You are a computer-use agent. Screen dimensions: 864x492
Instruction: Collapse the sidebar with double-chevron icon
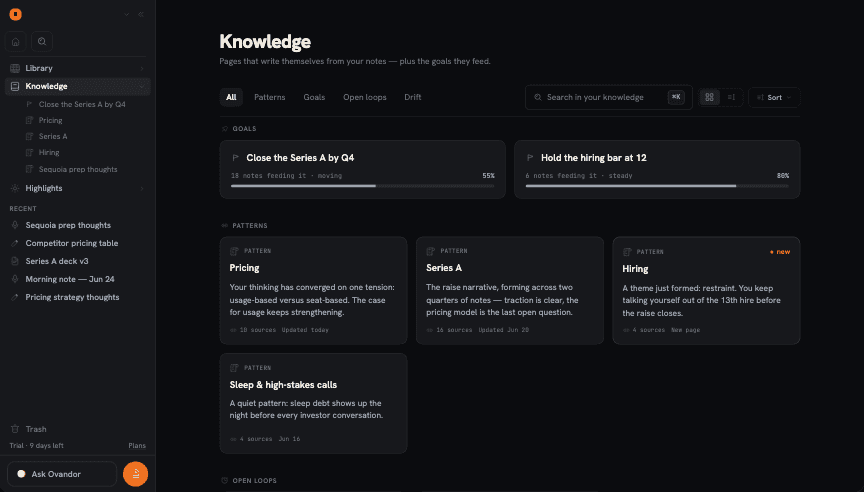tap(141, 14)
